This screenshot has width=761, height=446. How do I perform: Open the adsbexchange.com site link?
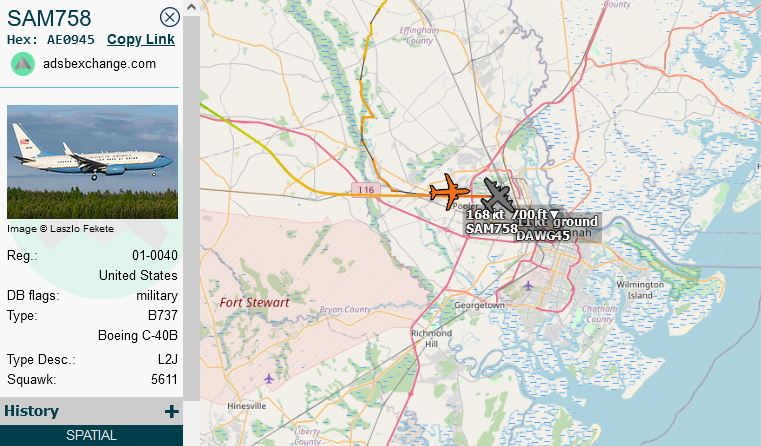[x=99, y=64]
